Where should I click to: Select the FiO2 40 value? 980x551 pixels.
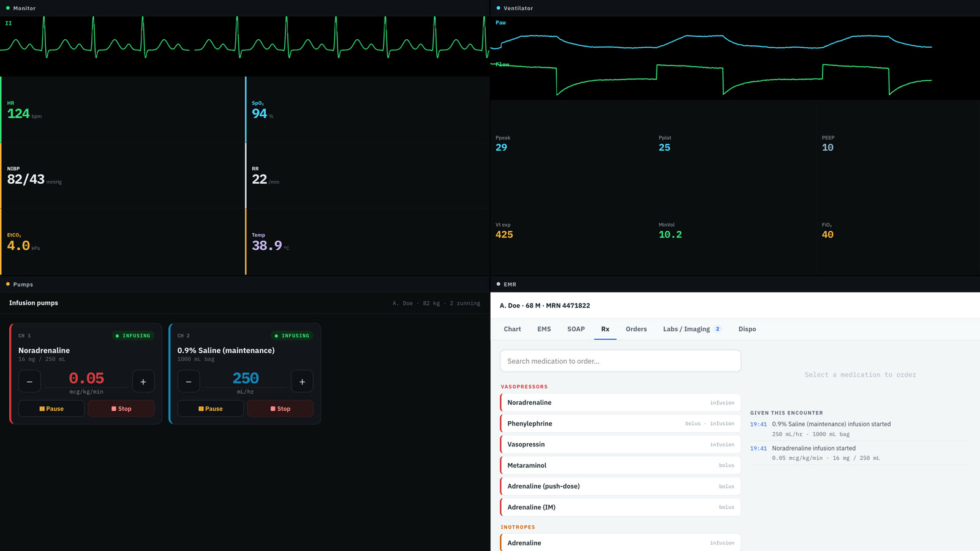pyautogui.click(x=827, y=234)
